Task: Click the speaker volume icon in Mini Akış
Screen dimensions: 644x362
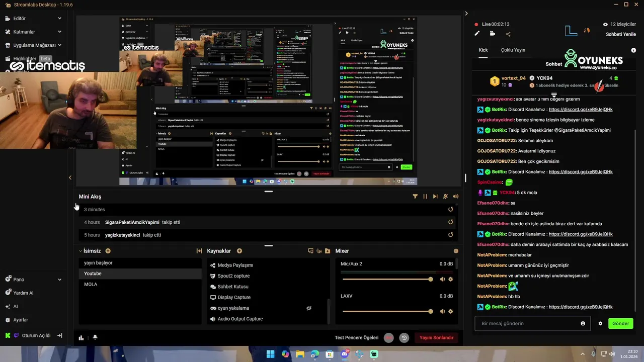Action: 456,197
